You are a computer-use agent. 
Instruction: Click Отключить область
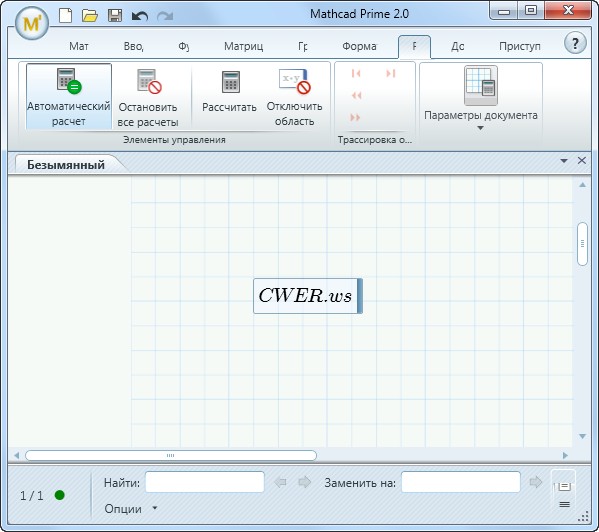point(294,98)
